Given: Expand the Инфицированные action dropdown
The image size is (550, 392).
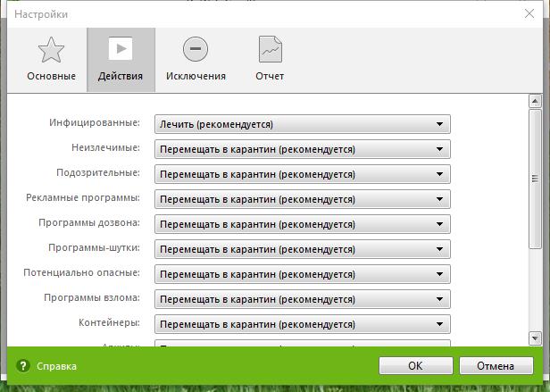Looking at the screenshot, I should [303, 124].
